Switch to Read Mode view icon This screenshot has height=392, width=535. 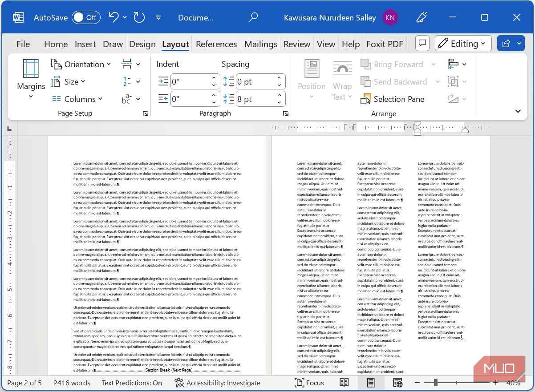[x=344, y=383]
